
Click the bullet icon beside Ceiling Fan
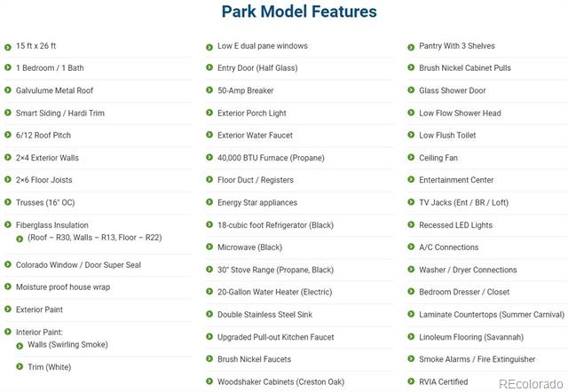tap(411, 157)
